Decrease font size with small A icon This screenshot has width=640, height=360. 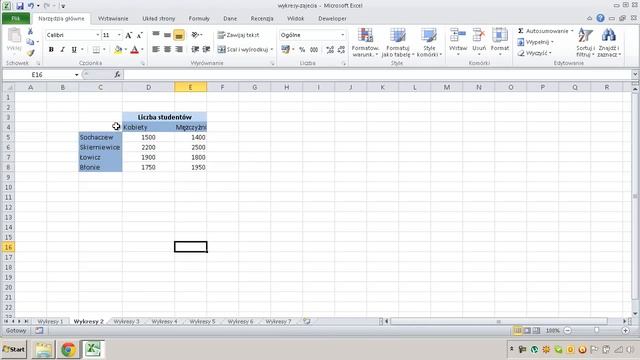tap(139, 35)
